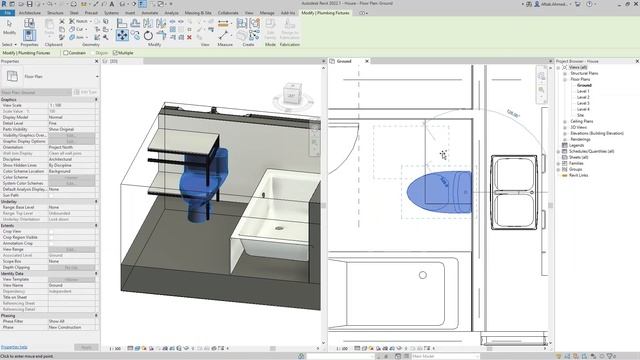Click the Thin Lines icon in quick access toolbar
This screenshot has width=640, height=360.
(142, 4)
